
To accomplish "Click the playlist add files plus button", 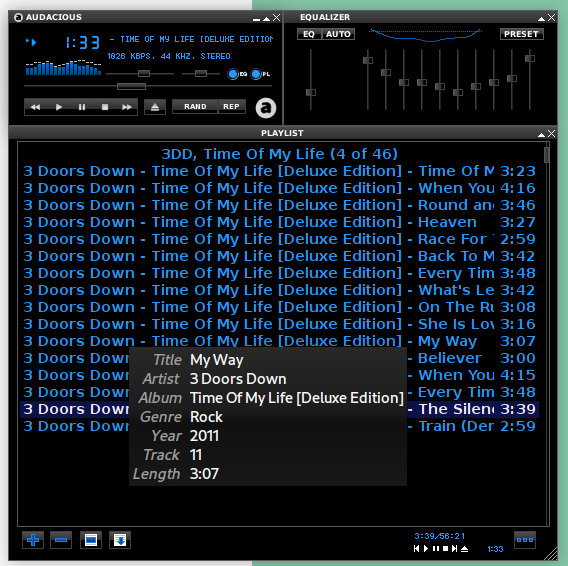I will pyautogui.click(x=33, y=540).
